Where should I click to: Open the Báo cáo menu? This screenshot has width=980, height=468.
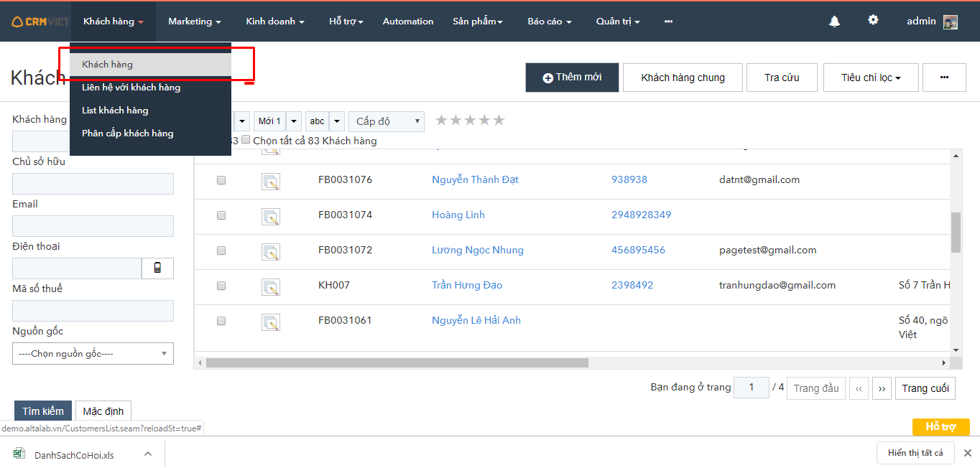tap(550, 22)
